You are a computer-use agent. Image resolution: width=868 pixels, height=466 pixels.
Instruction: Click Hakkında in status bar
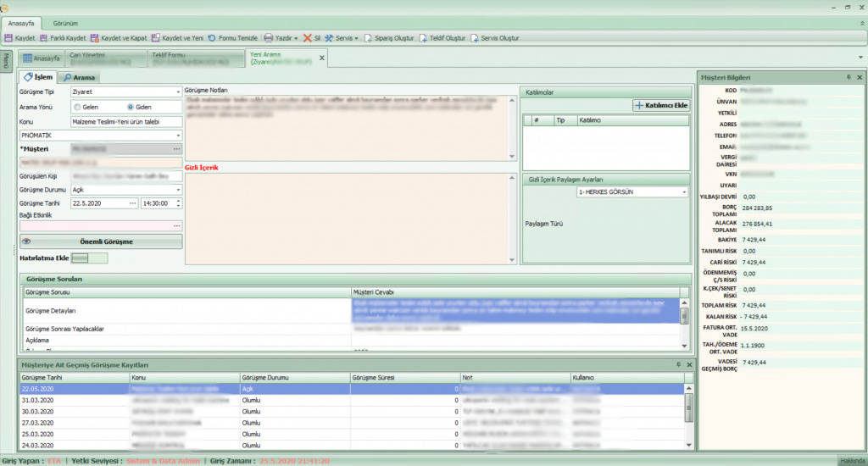(853, 460)
